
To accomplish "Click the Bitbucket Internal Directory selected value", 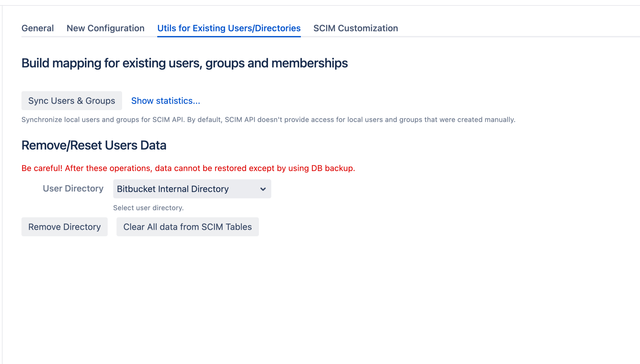I will pyautogui.click(x=172, y=189).
